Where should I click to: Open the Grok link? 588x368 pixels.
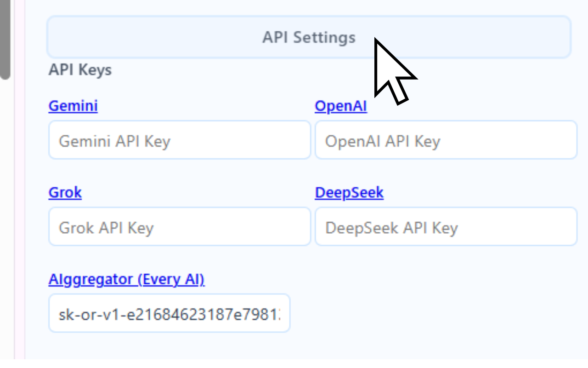[65, 192]
